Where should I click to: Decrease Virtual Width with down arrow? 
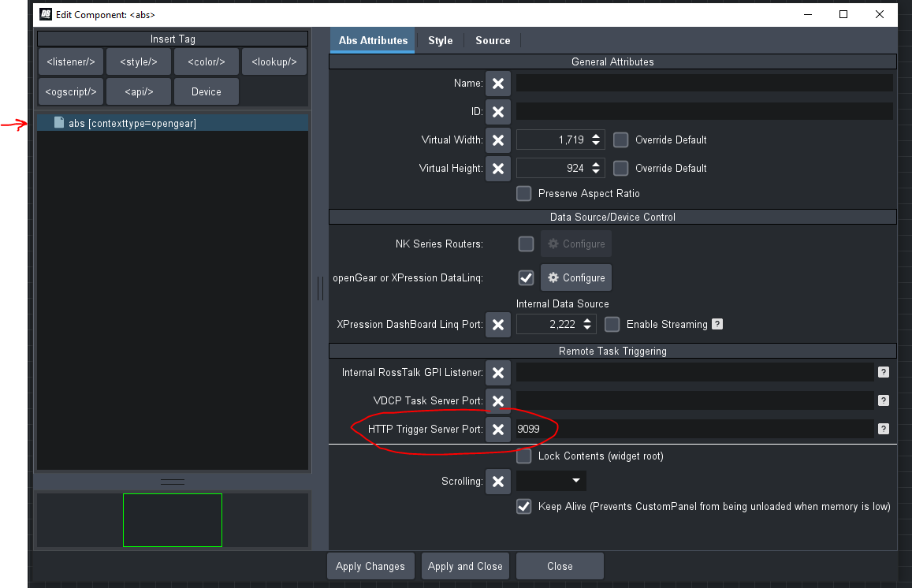click(x=596, y=143)
